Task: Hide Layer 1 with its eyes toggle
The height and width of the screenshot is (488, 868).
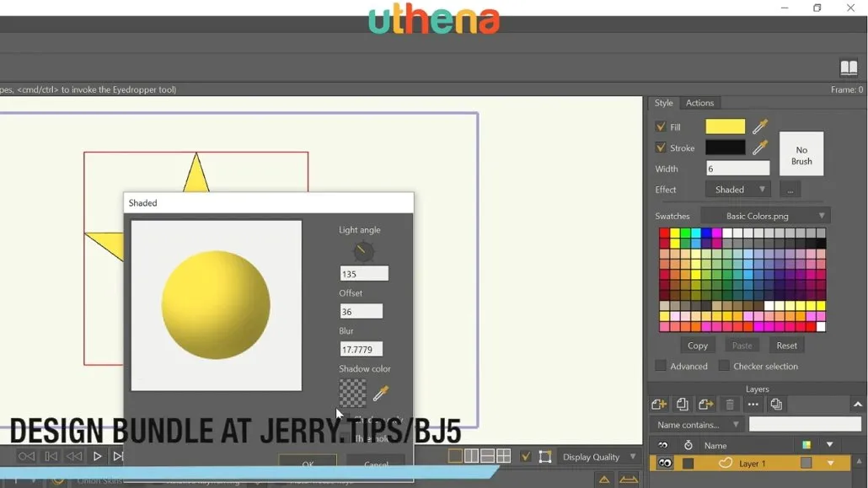Action: click(665, 463)
